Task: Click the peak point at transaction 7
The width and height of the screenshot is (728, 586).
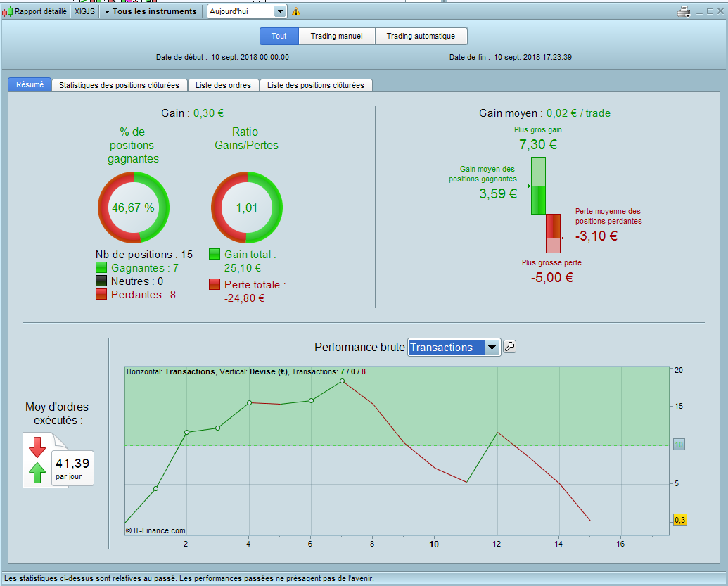Action: [x=342, y=381]
